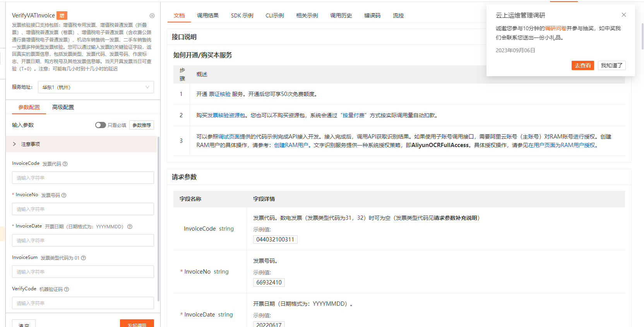Open the 服务地址 华东1（杭州） dropdown
The image size is (644, 327).
coord(96,87)
